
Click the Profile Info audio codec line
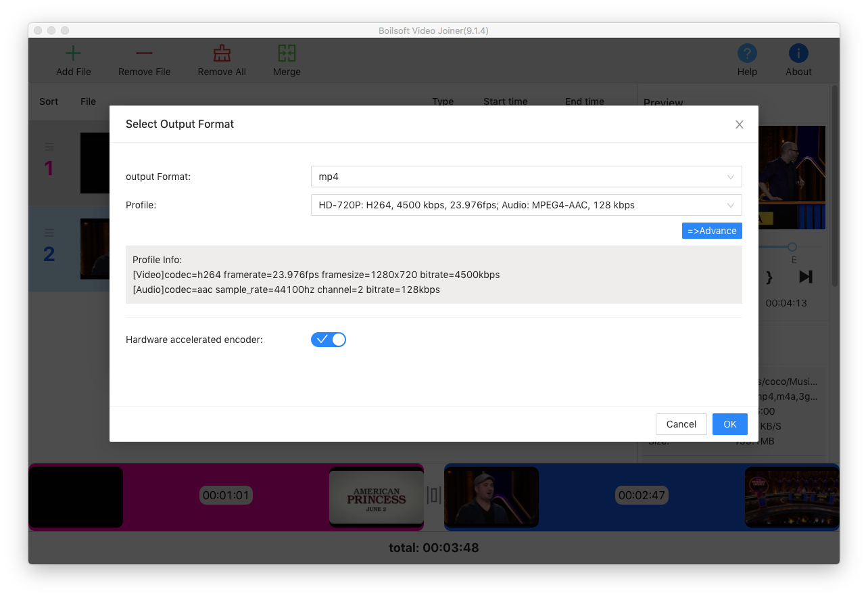pyautogui.click(x=286, y=290)
